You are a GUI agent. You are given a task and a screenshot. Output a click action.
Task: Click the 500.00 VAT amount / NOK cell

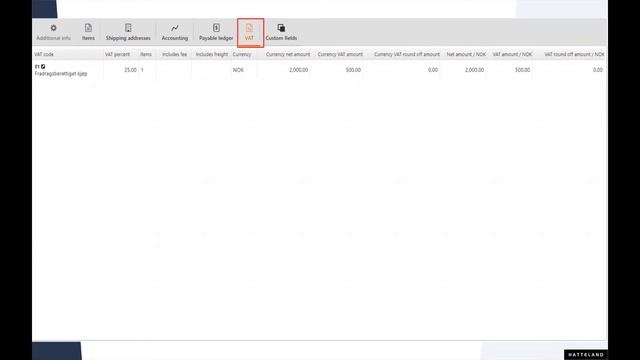pyautogui.click(x=522, y=70)
